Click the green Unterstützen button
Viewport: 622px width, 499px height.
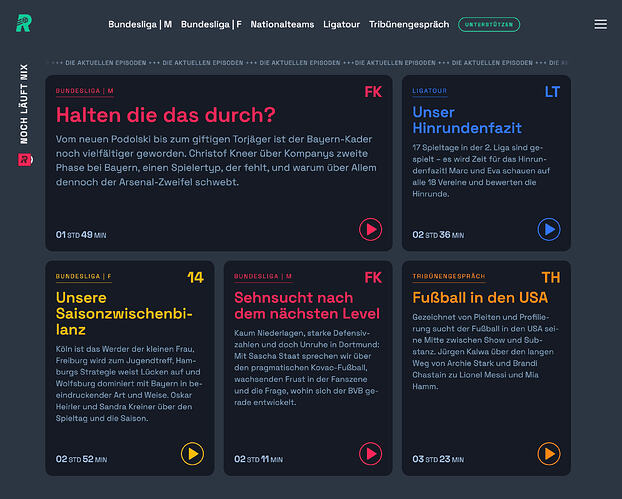tap(489, 25)
